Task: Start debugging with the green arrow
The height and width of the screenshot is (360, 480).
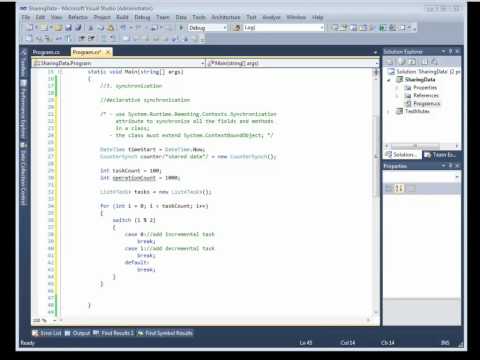Action: tap(181, 28)
